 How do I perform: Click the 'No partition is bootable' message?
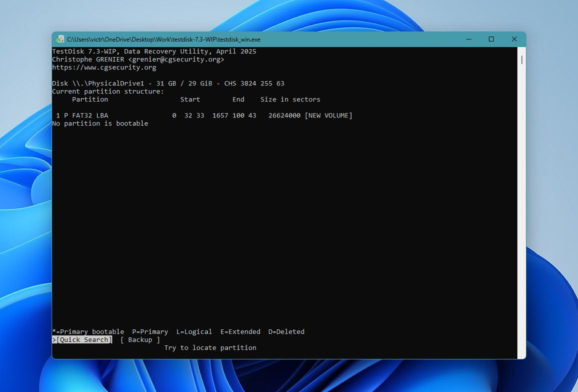point(100,123)
